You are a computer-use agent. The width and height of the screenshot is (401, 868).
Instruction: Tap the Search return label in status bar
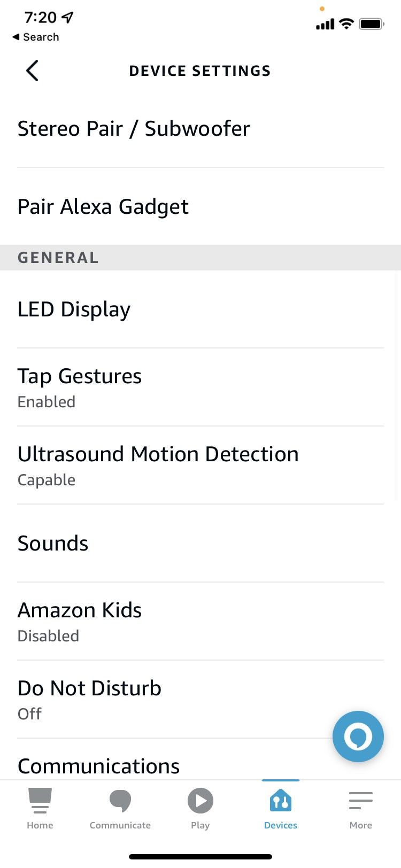(35, 37)
